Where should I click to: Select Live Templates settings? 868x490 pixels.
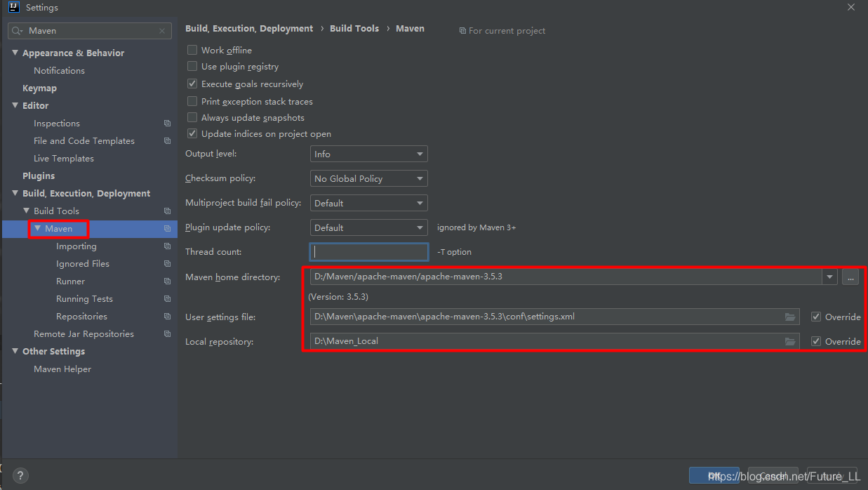[x=64, y=158]
